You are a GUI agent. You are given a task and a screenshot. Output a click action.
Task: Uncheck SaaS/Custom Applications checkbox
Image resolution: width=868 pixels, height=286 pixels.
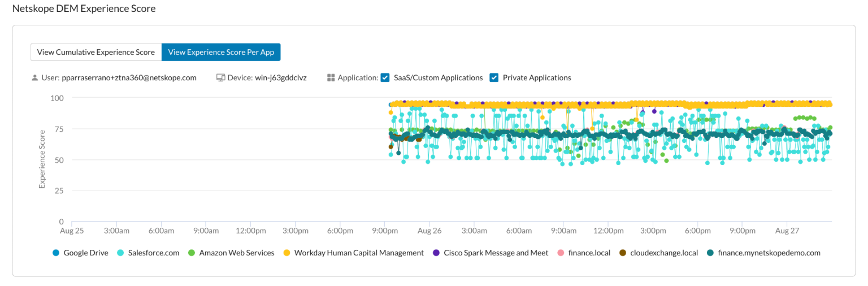385,78
